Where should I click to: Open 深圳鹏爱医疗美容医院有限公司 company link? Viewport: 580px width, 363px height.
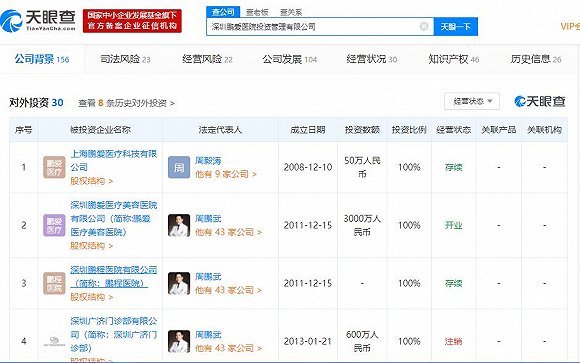[114, 219]
